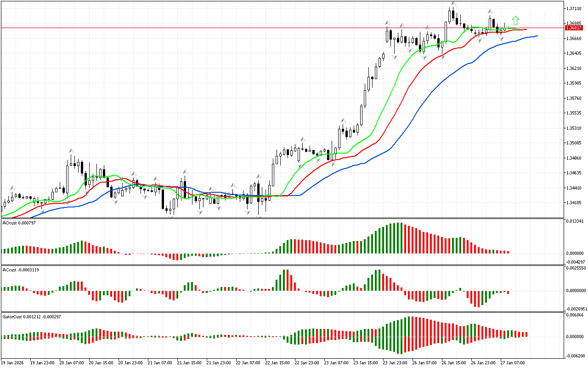This screenshot has width=588, height=368.
Task: Click the green up arrow signal icon
Action: [515, 20]
